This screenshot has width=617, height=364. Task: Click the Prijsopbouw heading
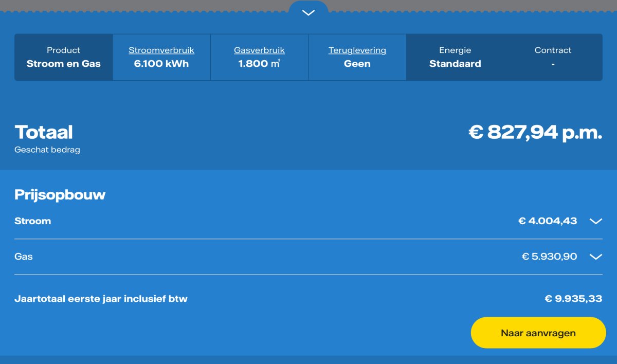pyautogui.click(x=60, y=195)
